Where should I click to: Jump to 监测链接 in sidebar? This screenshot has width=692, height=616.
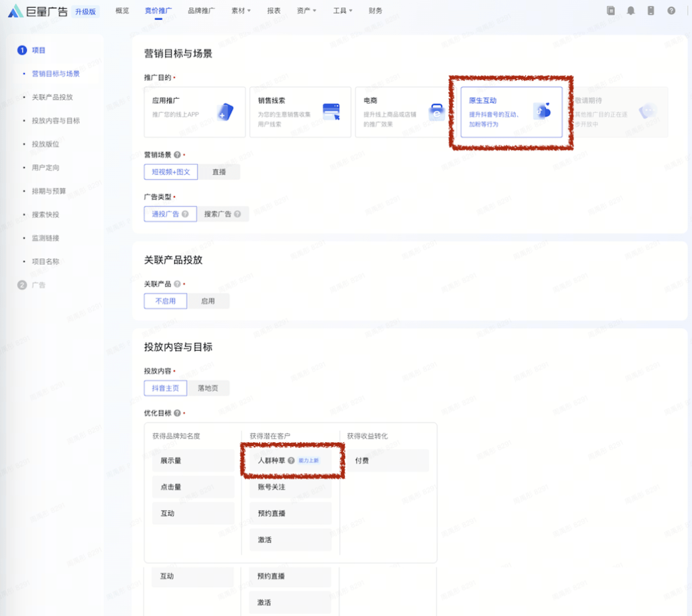coord(45,238)
